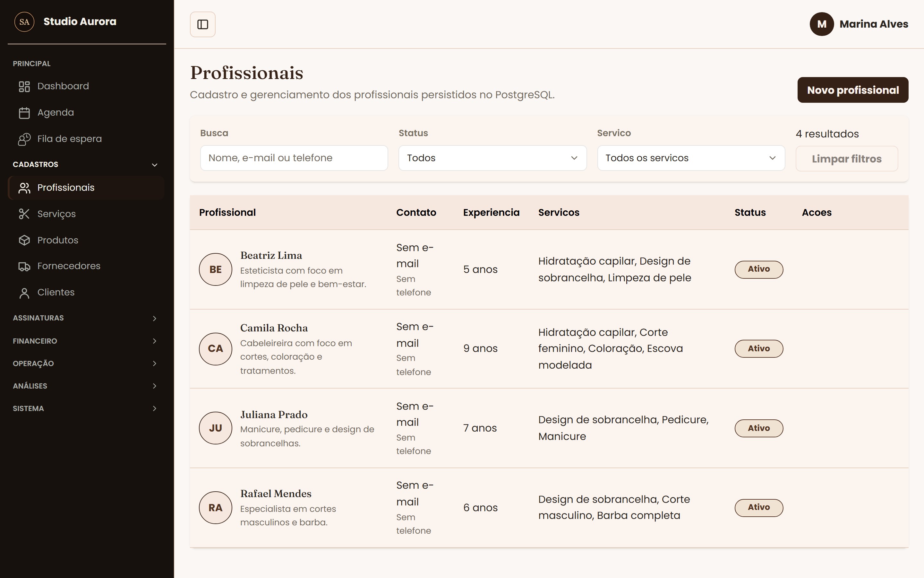Open the Status filter dropdown
924x578 pixels.
[x=492, y=158]
